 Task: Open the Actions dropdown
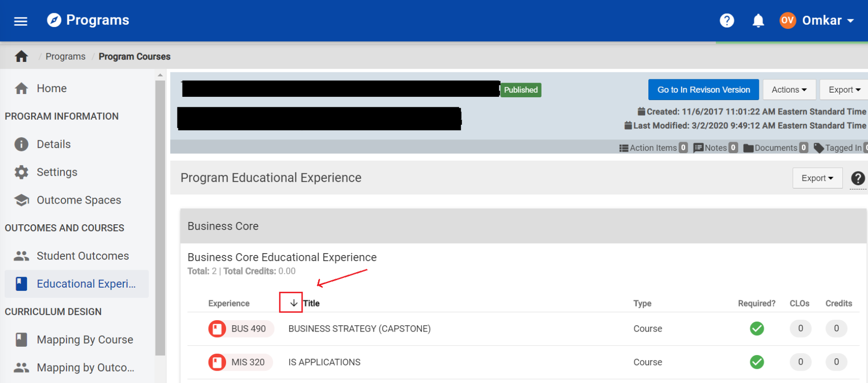coord(789,90)
